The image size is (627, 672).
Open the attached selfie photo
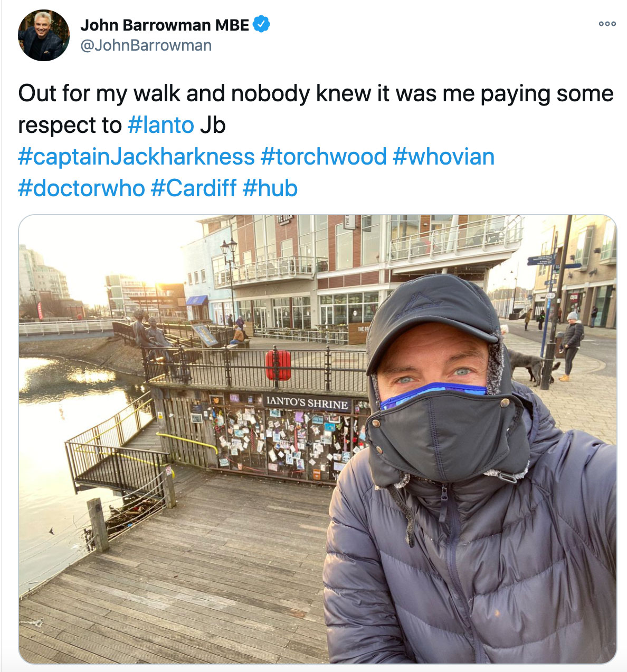[x=318, y=439]
